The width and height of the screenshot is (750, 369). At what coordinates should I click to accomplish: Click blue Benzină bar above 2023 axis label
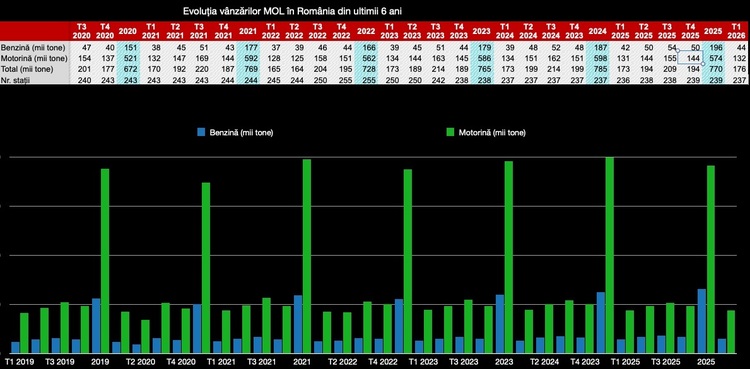(x=500, y=324)
